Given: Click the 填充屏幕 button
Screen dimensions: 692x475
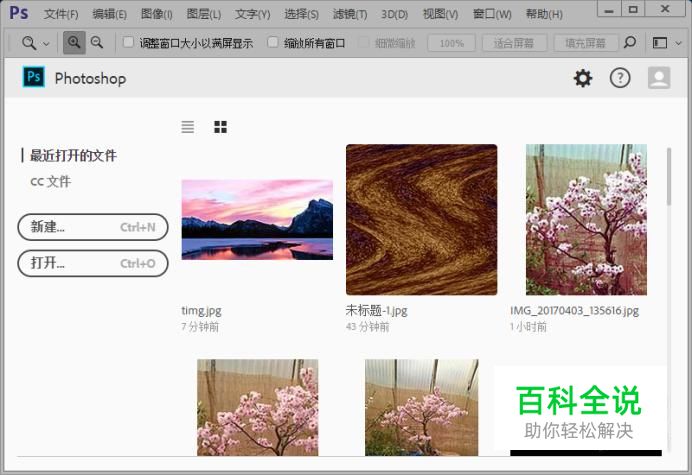Looking at the screenshot, I should 586,43.
